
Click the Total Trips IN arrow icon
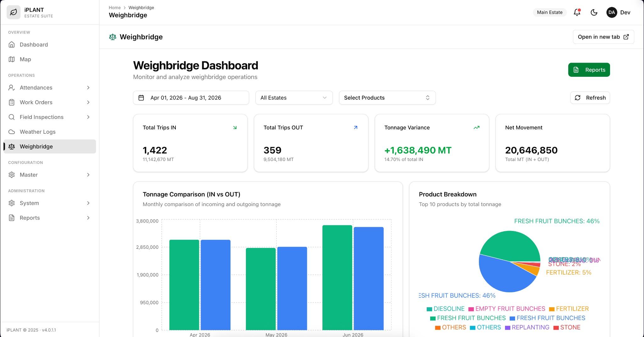pos(235,127)
